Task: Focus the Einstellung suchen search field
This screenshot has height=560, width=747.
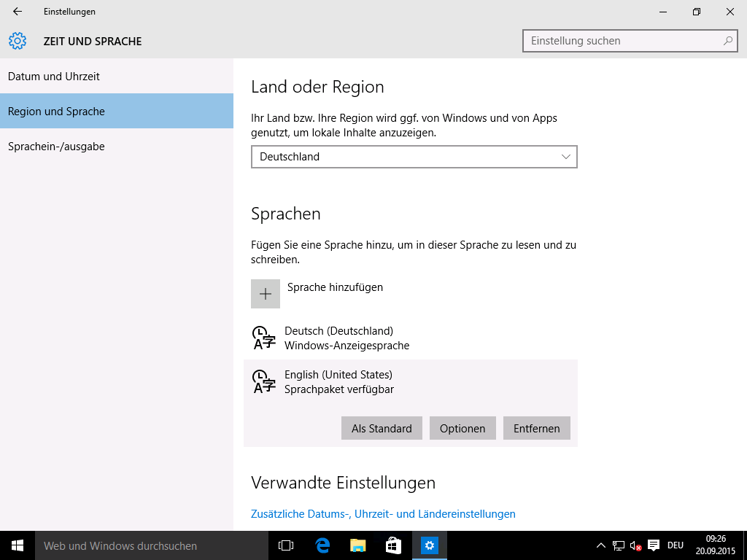Action: pos(630,41)
